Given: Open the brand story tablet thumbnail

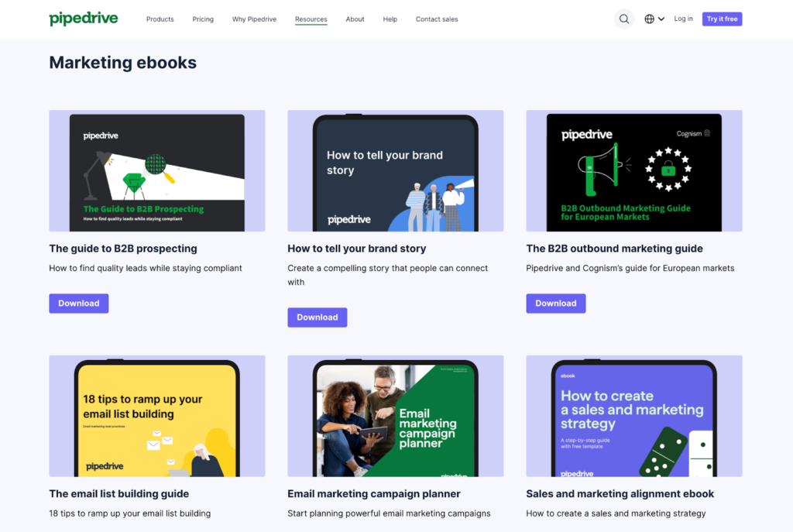Looking at the screenshot, I should tap(396, 171).
